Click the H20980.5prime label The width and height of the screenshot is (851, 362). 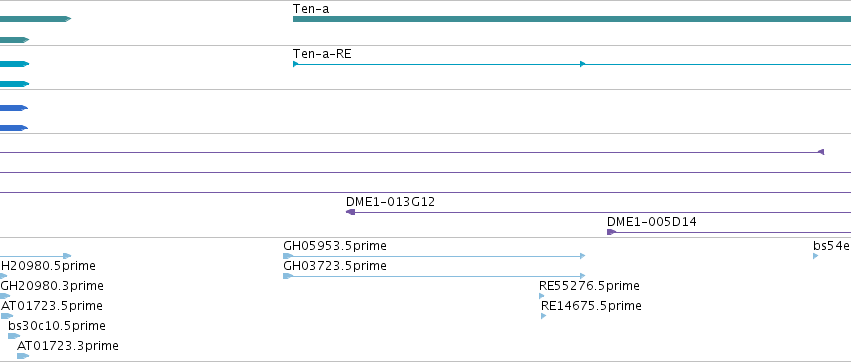tap(48, 266)
